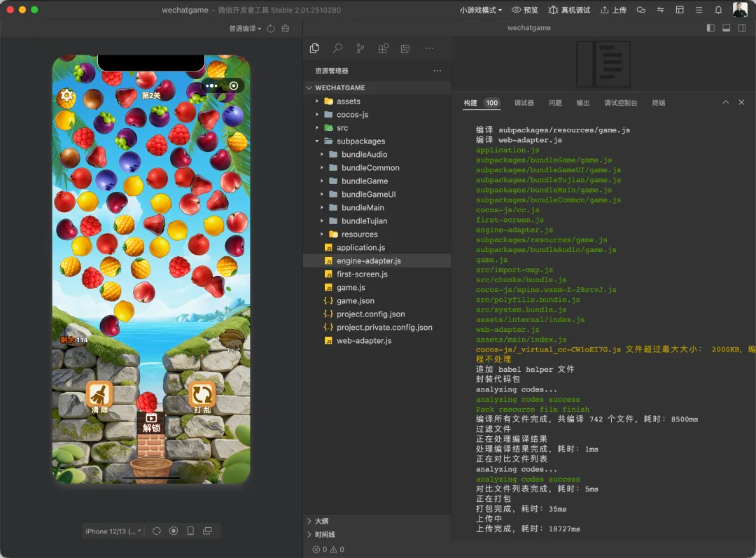Toggle the left sidebar layout icon
The image size is (756, 558).
(x=710, y=28)
